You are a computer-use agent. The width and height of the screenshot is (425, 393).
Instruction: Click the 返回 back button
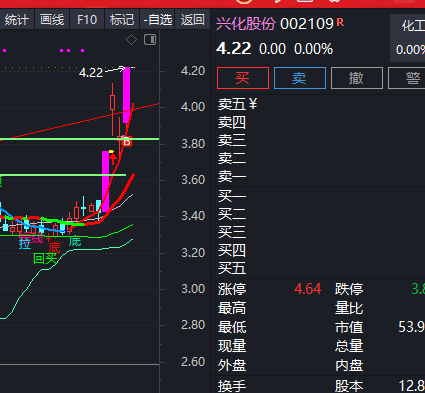point(193,20)
